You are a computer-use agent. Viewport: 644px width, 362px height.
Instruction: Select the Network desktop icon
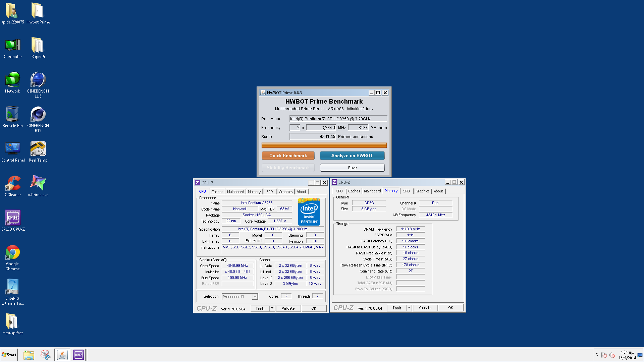(12, 82)
